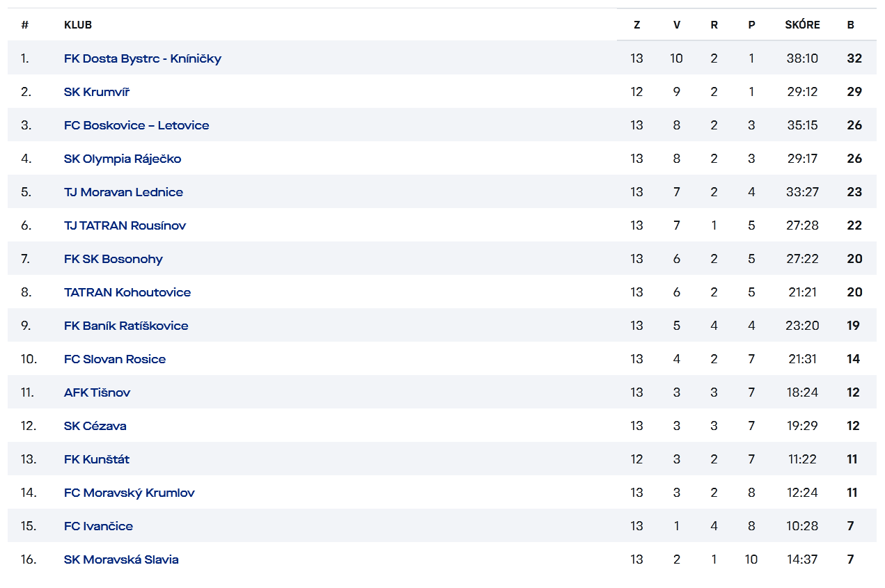Open the FK SK Bosonohy link
Image resolution: width=885 pixels, height=588 pixels.
coord(113,259)
